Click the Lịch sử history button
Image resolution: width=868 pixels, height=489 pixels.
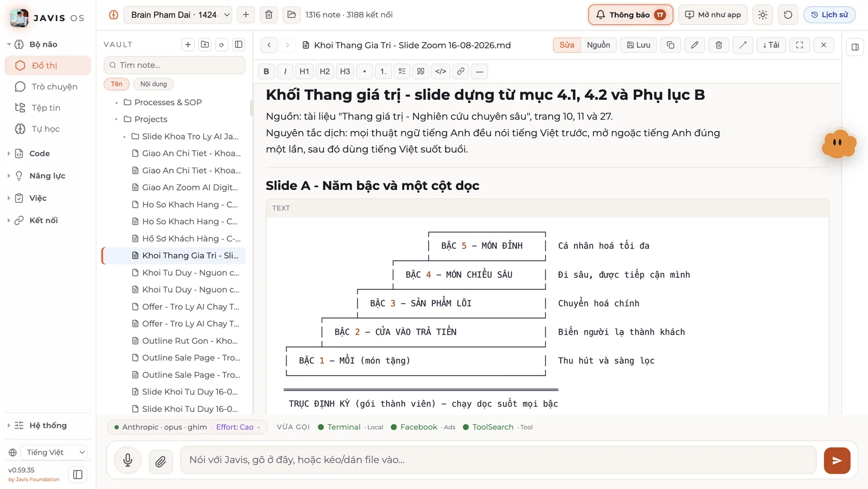tap(829, 15)
